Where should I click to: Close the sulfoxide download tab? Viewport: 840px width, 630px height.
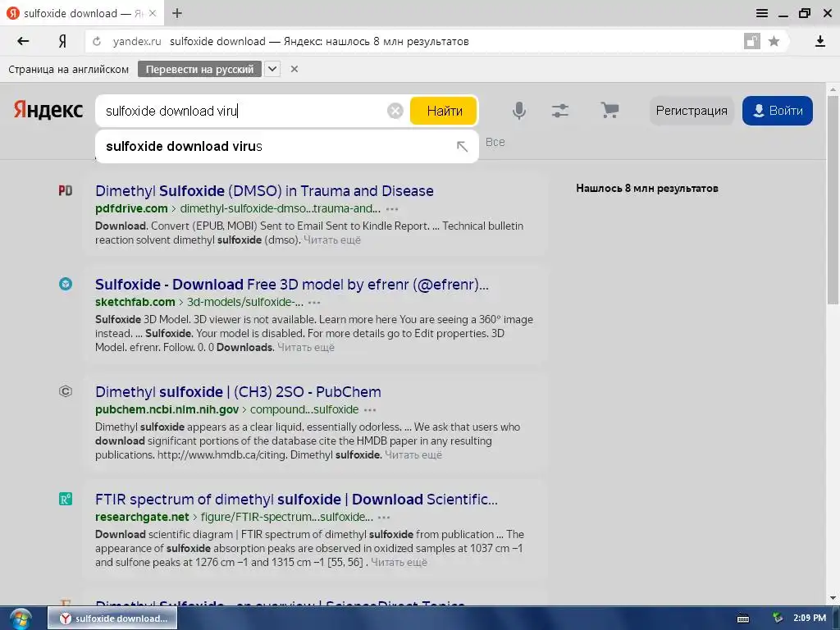pos(153,13)
